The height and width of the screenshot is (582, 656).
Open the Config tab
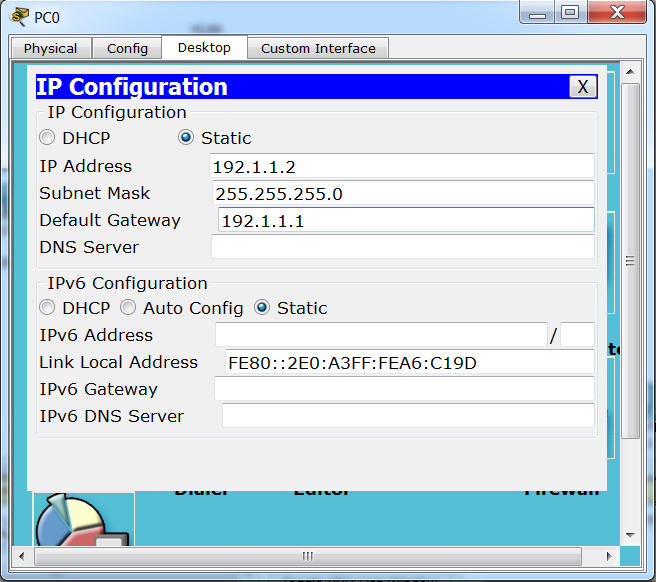127,48
